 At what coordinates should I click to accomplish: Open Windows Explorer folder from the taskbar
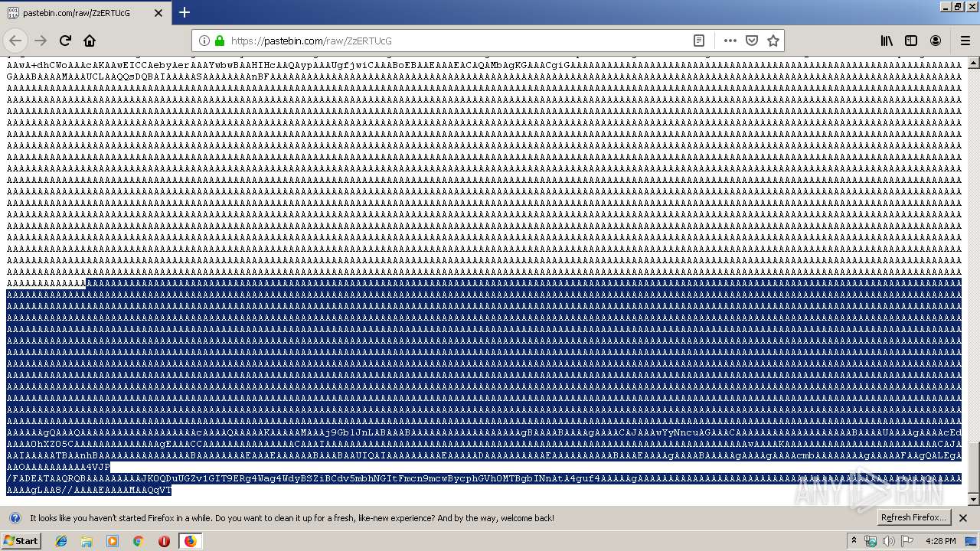(87, 541)
